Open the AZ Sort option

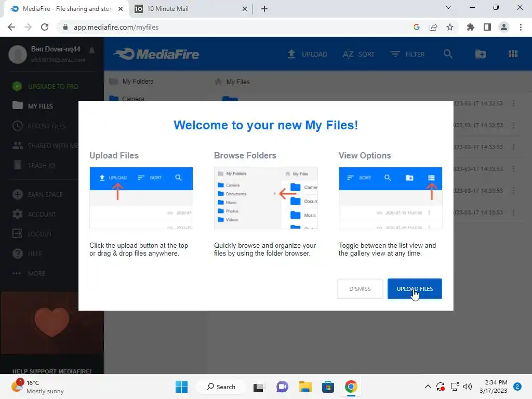[x=358, y=54]
